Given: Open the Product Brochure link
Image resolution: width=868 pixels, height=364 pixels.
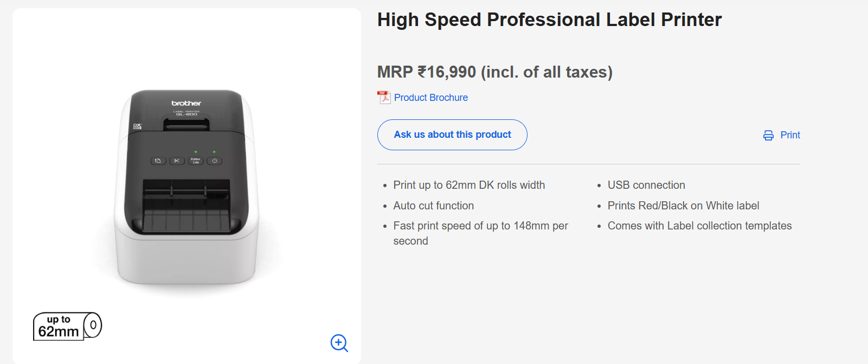Looking at the screenshot, I should pos(430,97).
